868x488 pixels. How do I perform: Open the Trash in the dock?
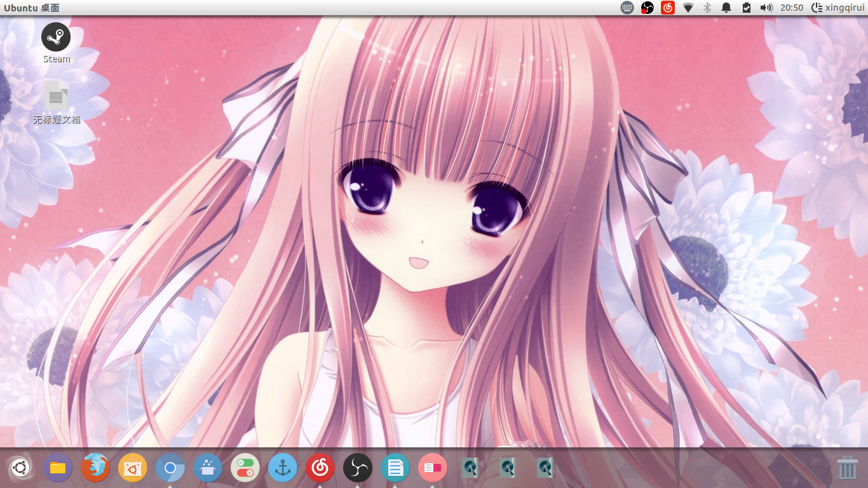[x=848, y=468]
